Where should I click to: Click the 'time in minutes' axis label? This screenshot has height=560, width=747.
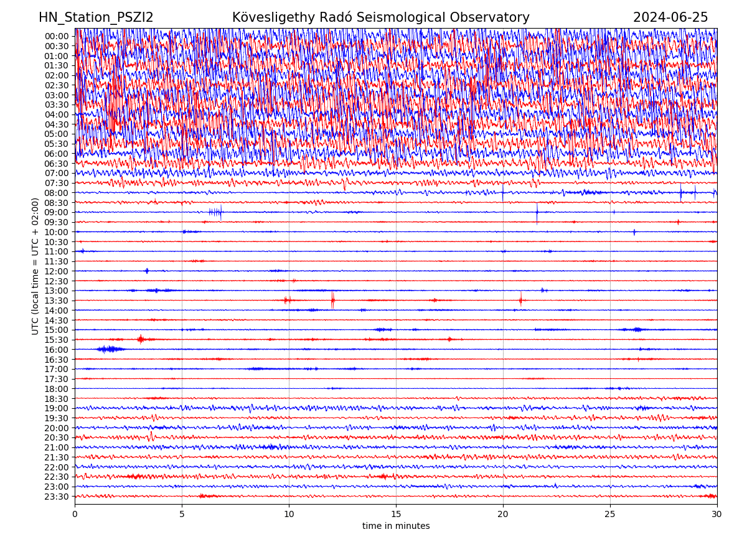coord(396,526)
